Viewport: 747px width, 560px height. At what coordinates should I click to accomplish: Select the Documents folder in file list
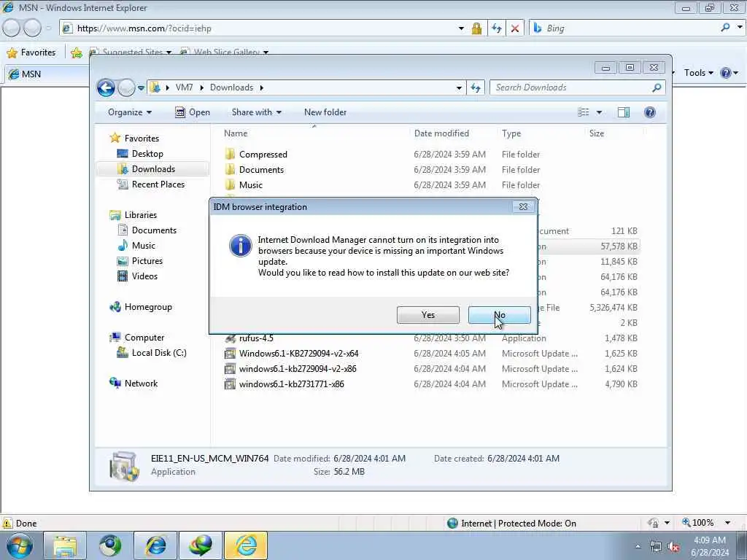click(x=261, y=169)
